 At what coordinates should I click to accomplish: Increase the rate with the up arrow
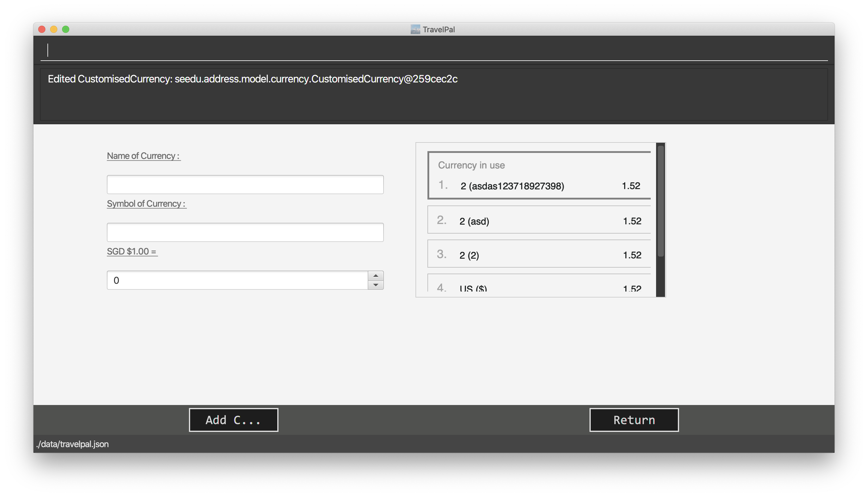click(375, 276)
